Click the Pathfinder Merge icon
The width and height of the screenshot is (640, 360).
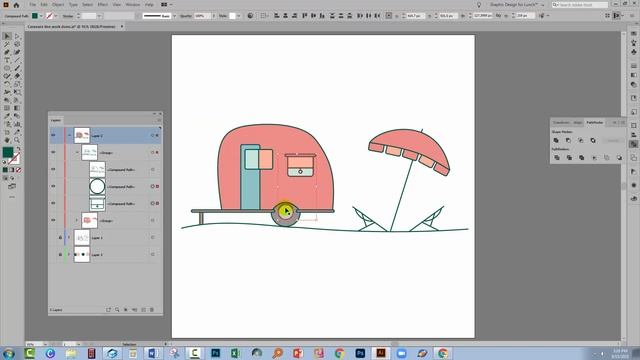[x=581, y=158]
